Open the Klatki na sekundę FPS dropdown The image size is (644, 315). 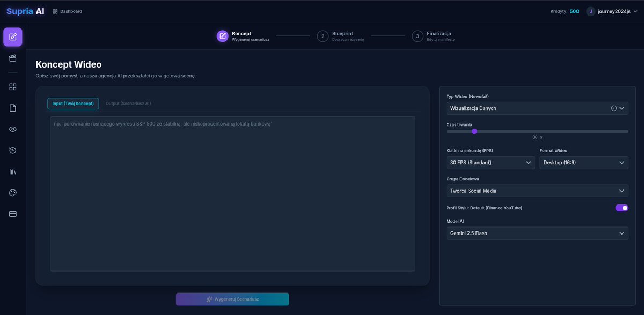click(491, 162)
